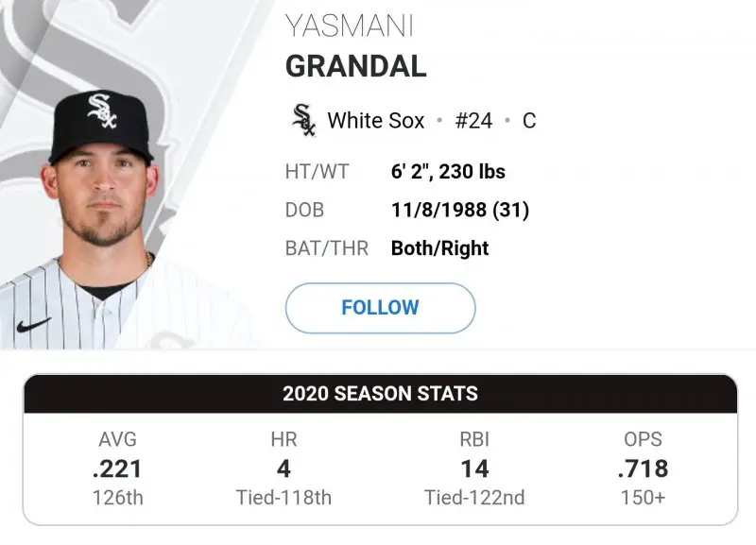Viewport: 756px width, 545px height.
Task: Click the HR stat value 4
Action: pos(283,468)
